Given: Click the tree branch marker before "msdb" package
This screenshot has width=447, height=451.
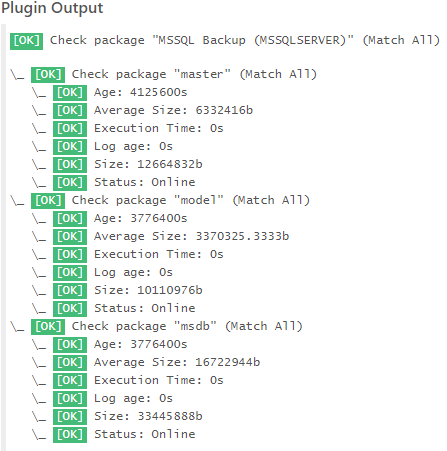Looking at the screenshot, I should [17, 327].
